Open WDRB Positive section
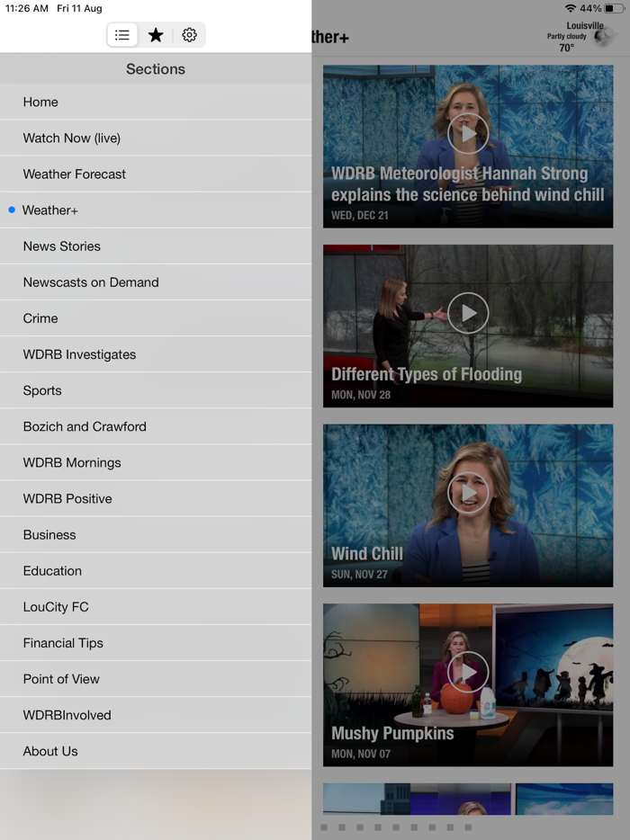Viewport: 630px width, 840px height. click(156, 499)
